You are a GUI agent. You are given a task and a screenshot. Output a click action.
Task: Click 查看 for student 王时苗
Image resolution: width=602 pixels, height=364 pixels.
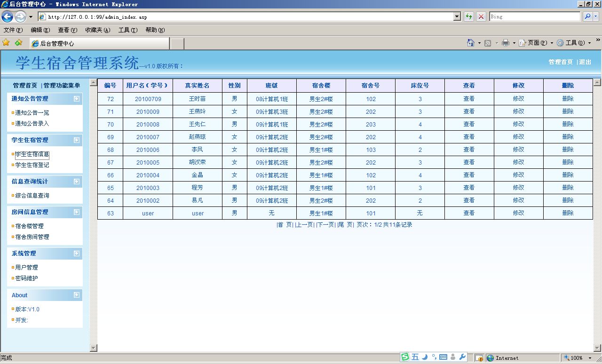coord(469,99)
